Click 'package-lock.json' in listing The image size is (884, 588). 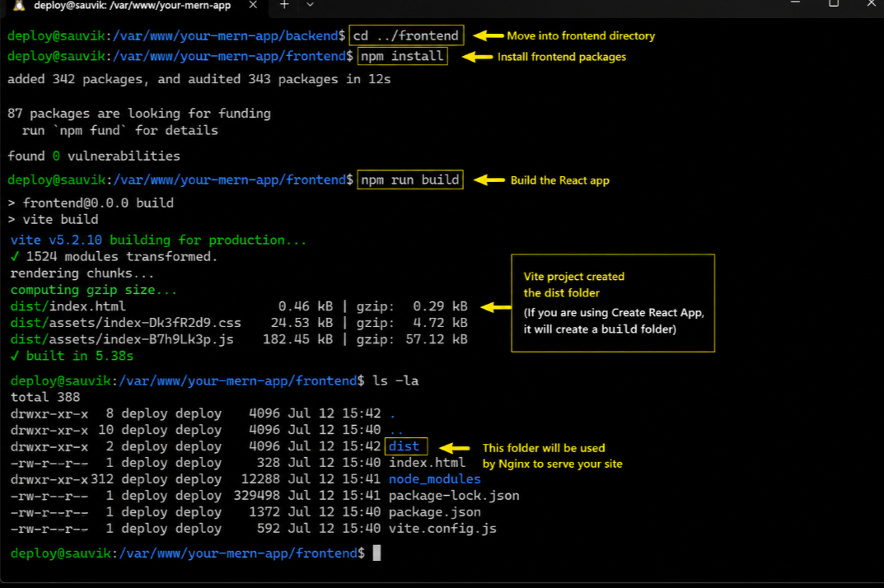(454, 496)
